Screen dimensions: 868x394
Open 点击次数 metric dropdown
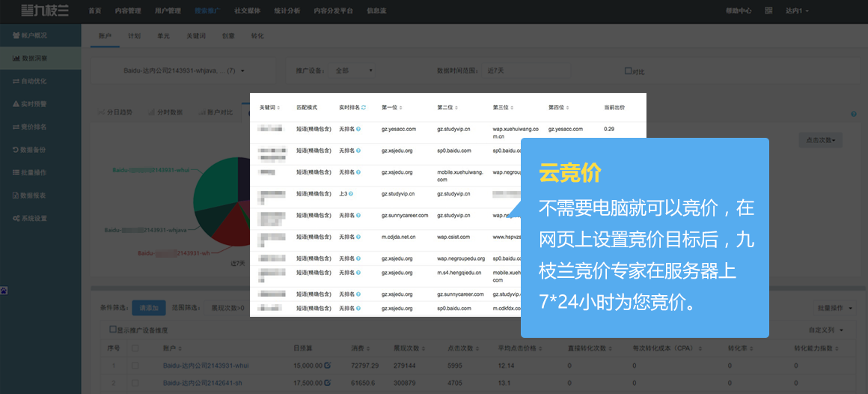point(820,140)
